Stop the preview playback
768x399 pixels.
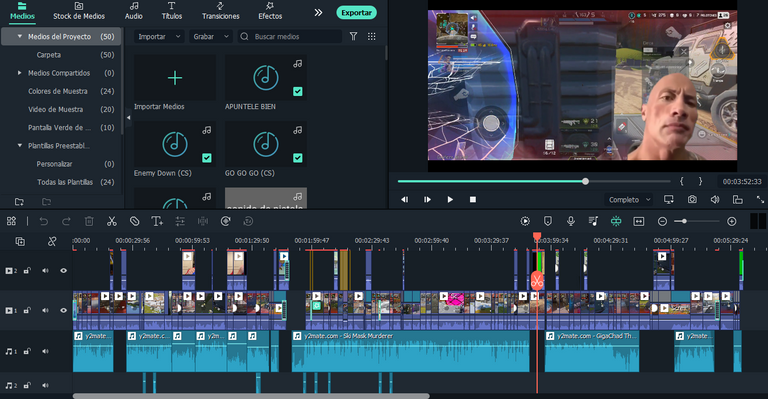pos(473,199)
